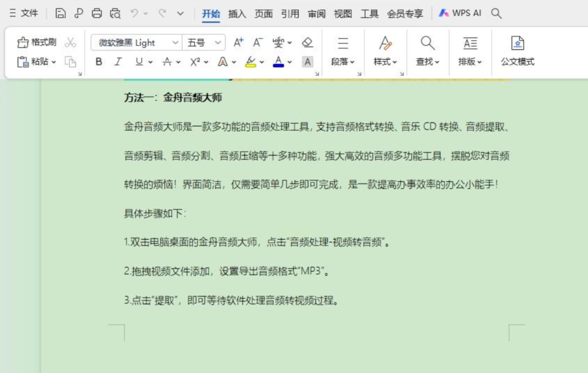Click the Copy icon
Viewport: 588px width, 373px height.
pos(70,62)
